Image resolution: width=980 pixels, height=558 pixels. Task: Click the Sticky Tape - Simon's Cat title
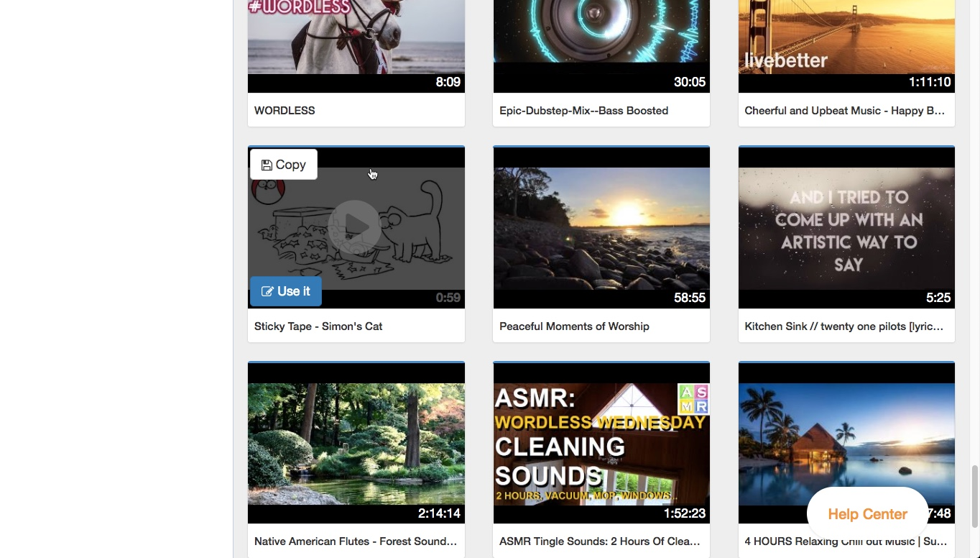click(318, 326)
